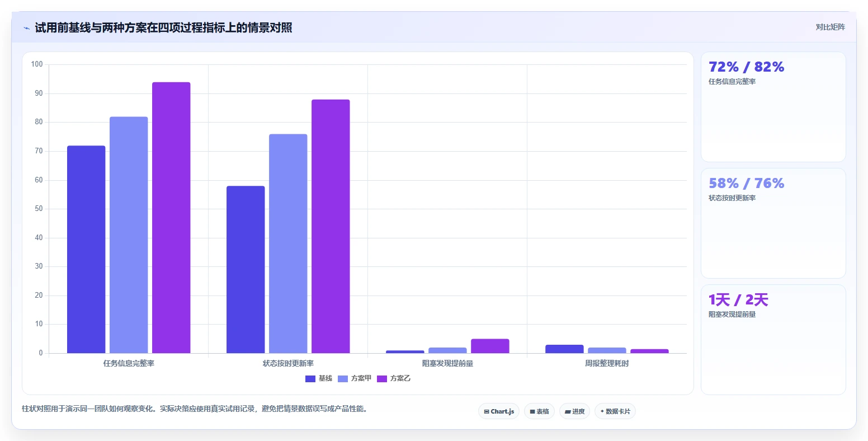The image size is (868, 441).
Task: Select the 数据卡片 chip
Action: tap(615, 411)
